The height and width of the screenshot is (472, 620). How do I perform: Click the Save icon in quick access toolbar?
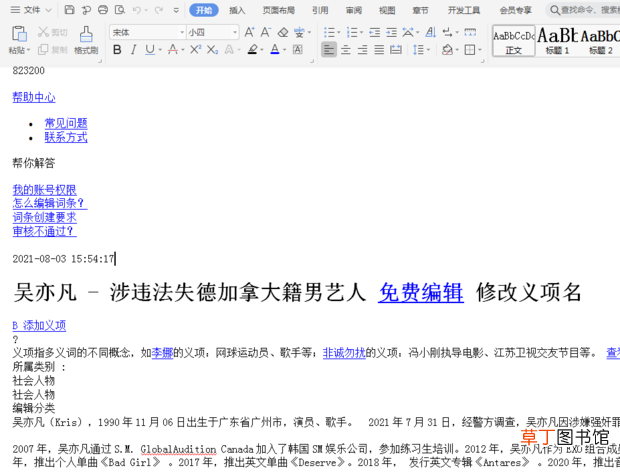coord(69,10)
